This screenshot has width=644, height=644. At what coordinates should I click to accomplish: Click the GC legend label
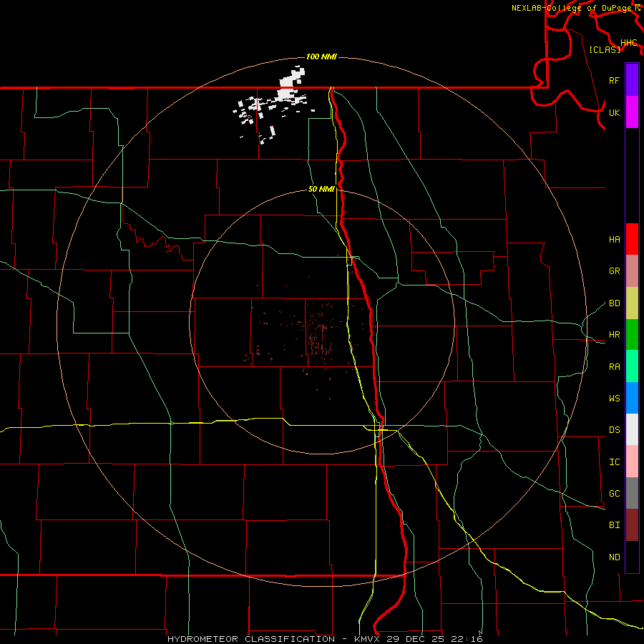(614, 494)
